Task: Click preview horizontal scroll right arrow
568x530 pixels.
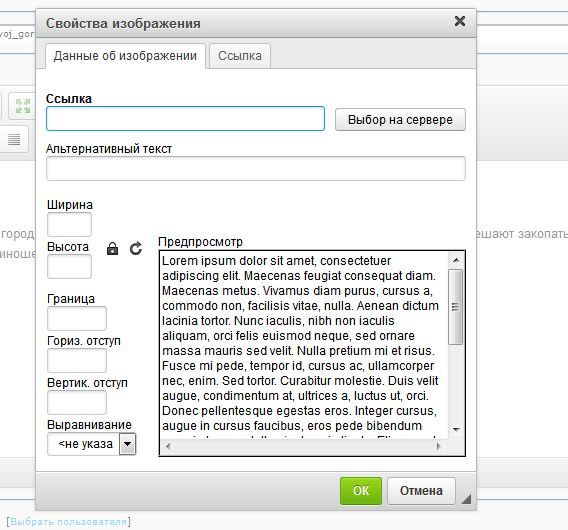Action: point(439,446)
